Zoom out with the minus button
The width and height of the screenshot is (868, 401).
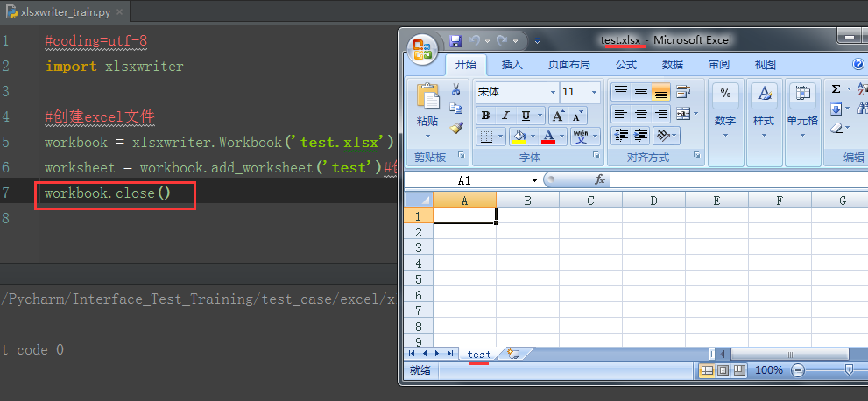click(798, 370)
